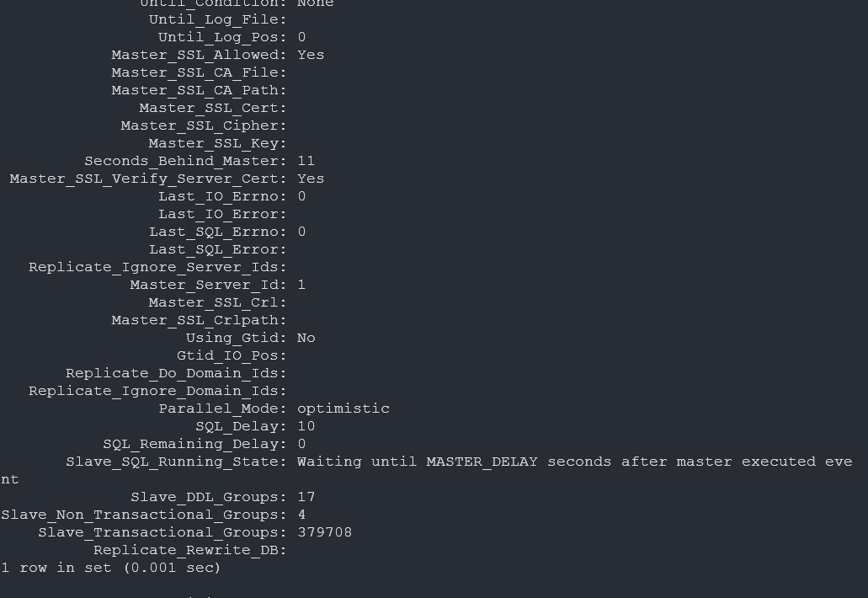Click the Master_SSL_Verify_Server_Cert Yes value

(x=311, y=179)
